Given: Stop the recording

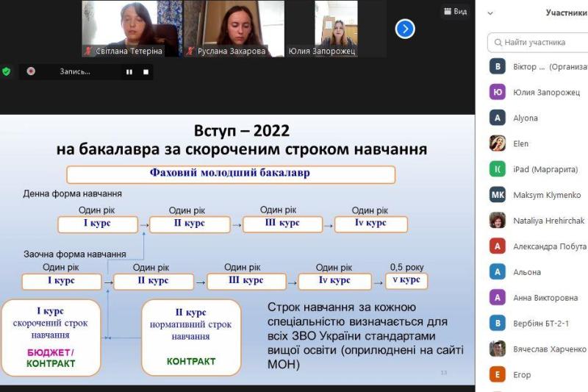Looking at the screenshot, I should click(146, 71).
